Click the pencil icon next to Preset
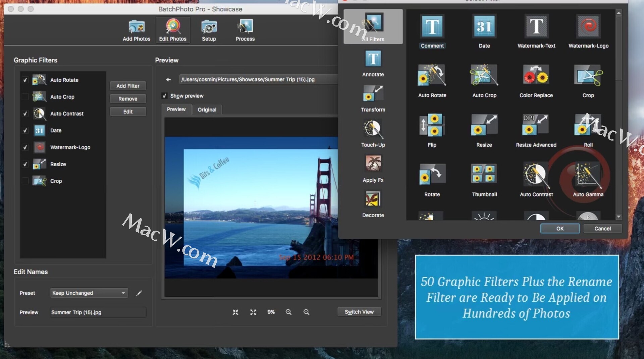This screenshot has width=644, height=359. click(x=139, y=293)
